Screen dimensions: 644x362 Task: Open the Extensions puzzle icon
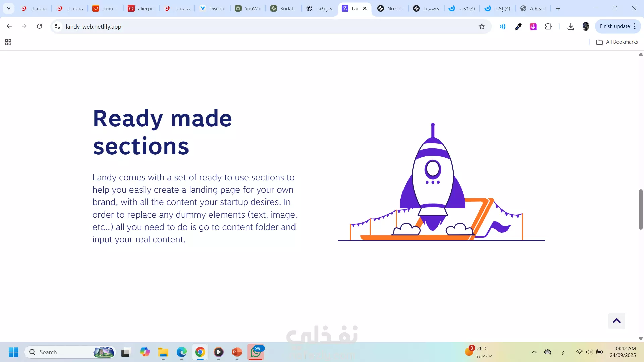548,26
